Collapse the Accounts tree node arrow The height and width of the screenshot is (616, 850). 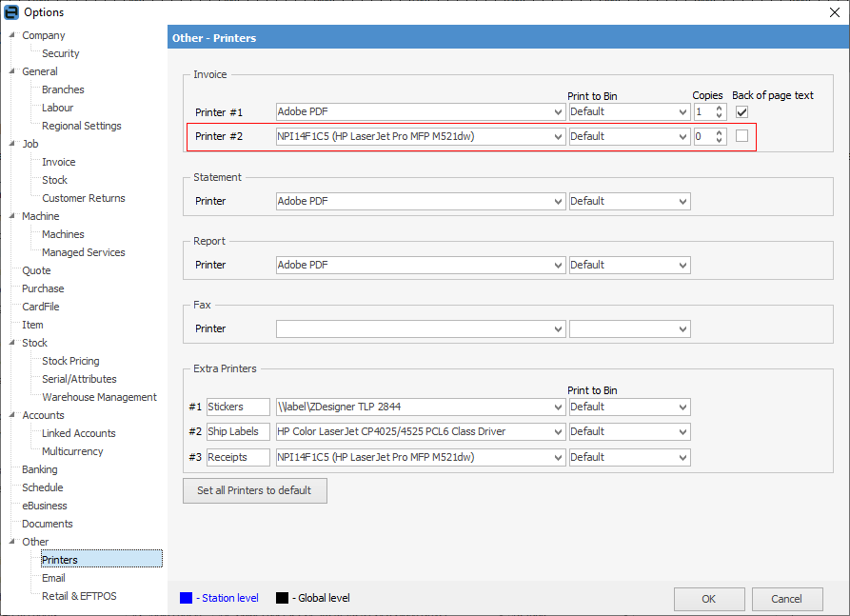12,416
